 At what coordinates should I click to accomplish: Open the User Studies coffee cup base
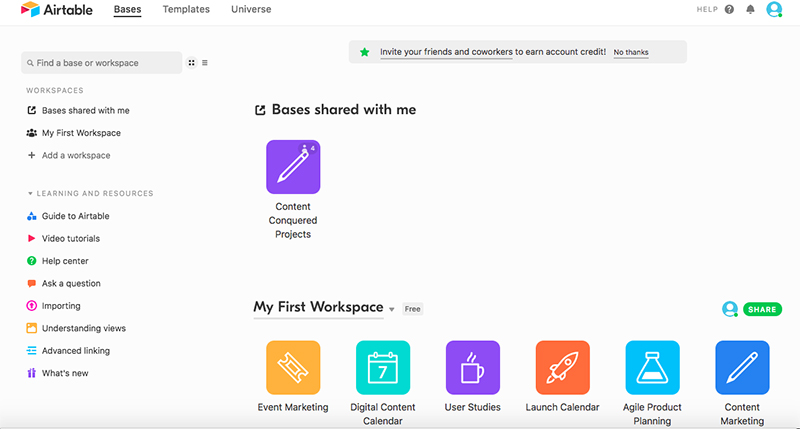pyautogui.click(x=472, y=367)
